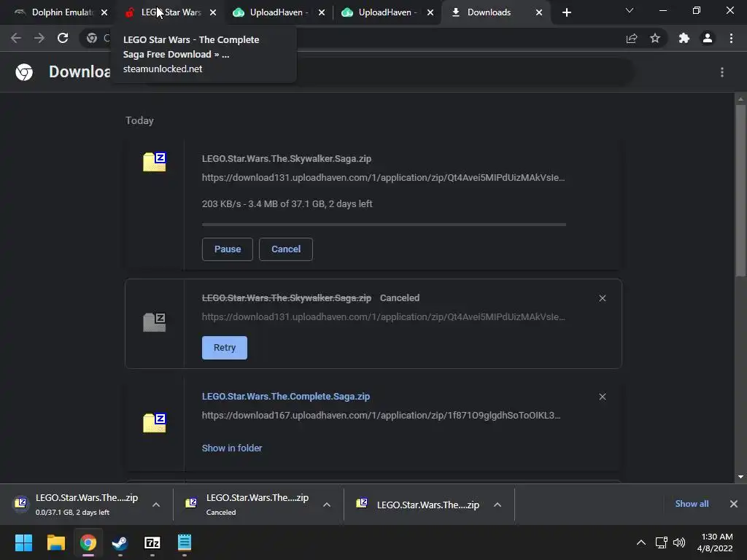Close the first UploadHaven tab
The image size is (747, 560).
click(322, 12)
